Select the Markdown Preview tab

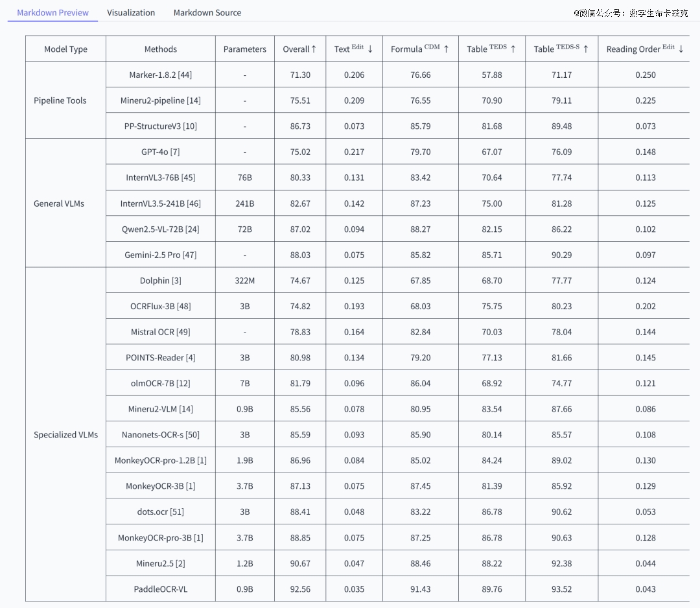[x=52, y=12]
